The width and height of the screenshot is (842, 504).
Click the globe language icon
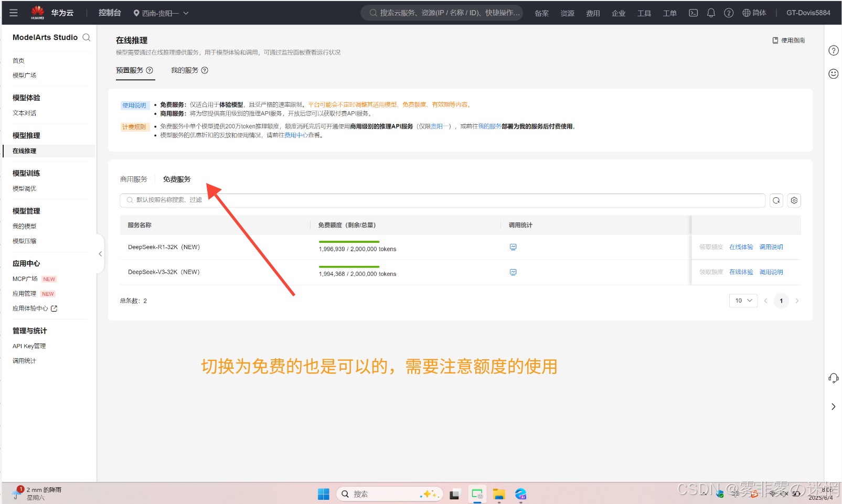(747, 13)
